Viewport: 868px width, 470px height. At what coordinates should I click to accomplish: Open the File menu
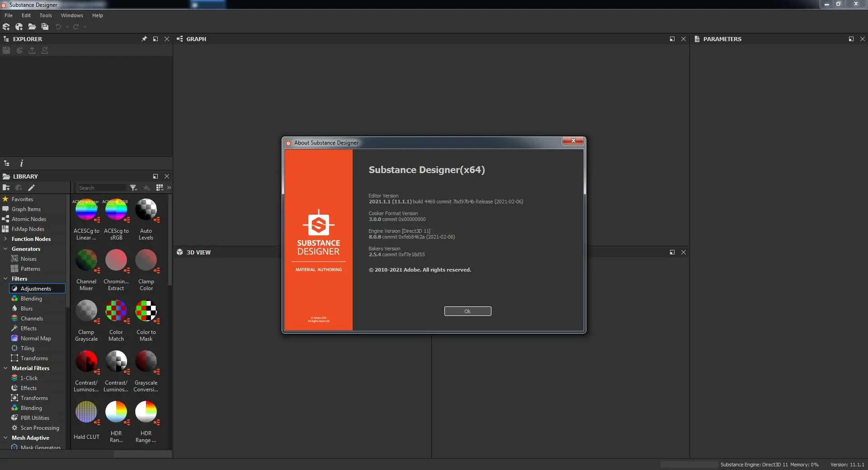[9, 15]
